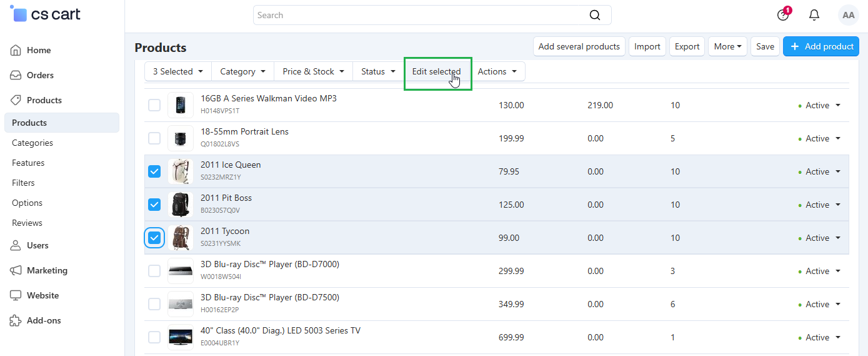This screenshot has width=868, height=356.
Task: Focus the top Search field
Action: pyautogui.click(x=432, y=15)
